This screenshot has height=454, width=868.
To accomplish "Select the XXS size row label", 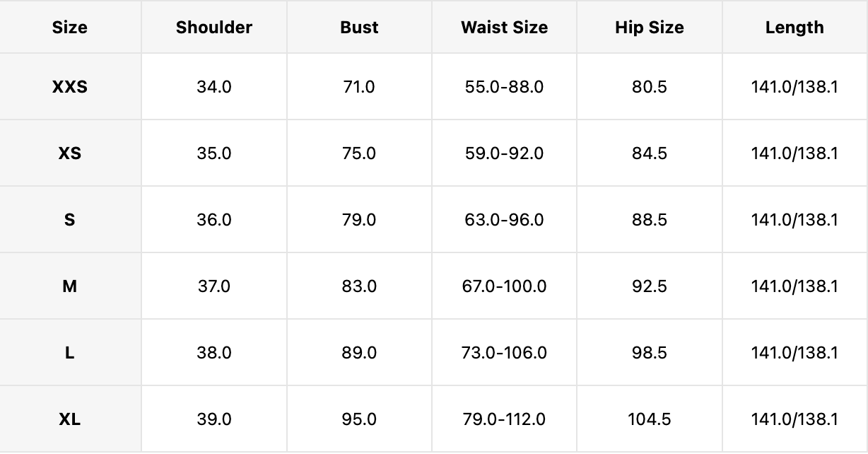I will click(70, 87).
